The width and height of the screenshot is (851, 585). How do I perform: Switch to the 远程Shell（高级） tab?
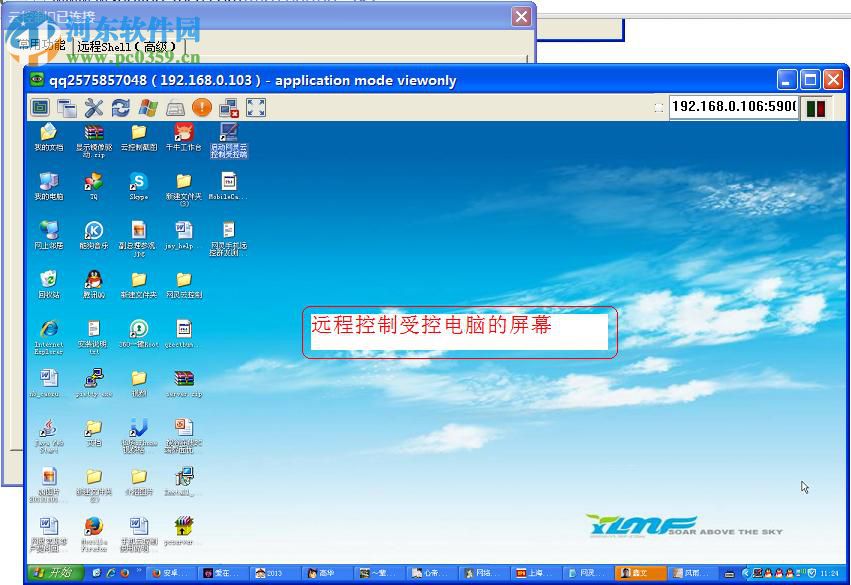pos(127,46)
